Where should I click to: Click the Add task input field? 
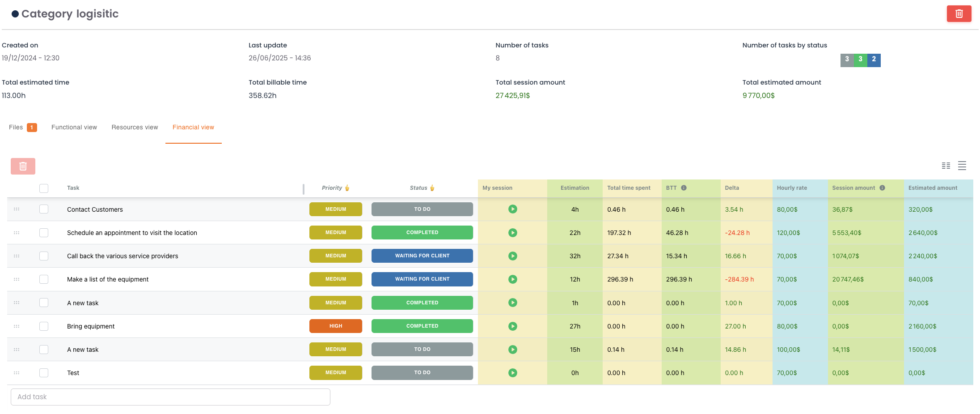(x=170, y=397)
